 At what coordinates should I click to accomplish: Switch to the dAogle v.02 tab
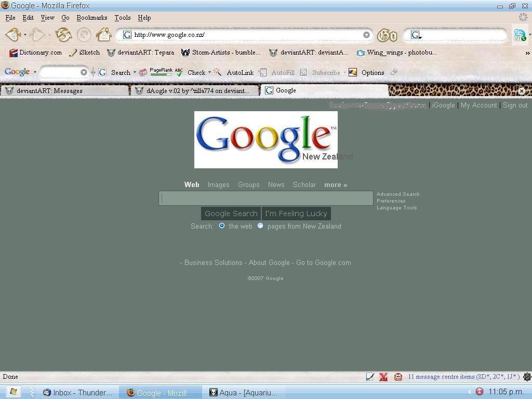[x=195, y=90]
